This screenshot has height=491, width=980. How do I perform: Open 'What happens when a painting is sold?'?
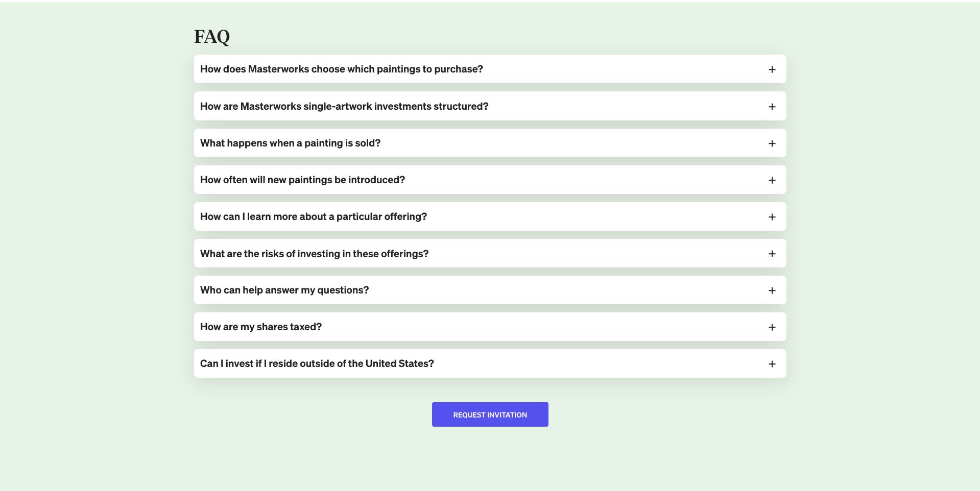290,143
